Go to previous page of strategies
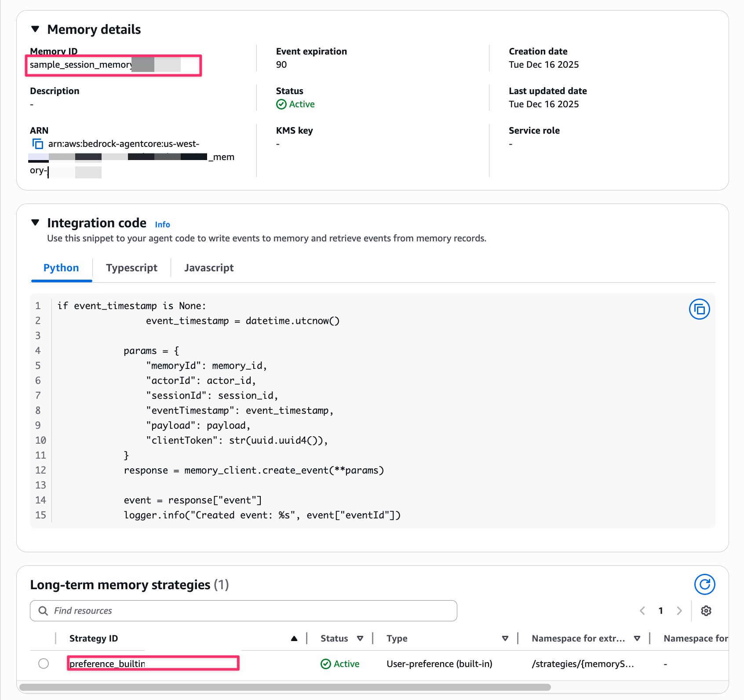This screenshot has width=744, height=700. pyautogui.click(x=642, y=611)
